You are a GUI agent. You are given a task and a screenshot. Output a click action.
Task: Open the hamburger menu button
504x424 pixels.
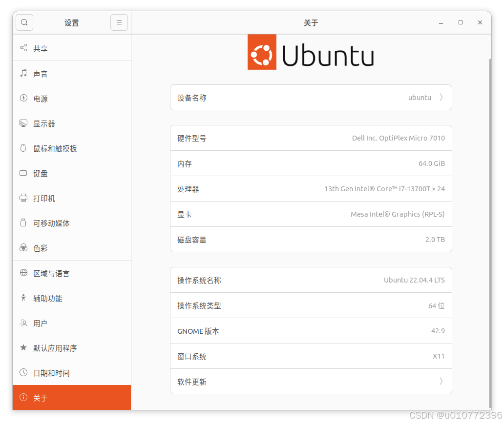click(119, 22)
